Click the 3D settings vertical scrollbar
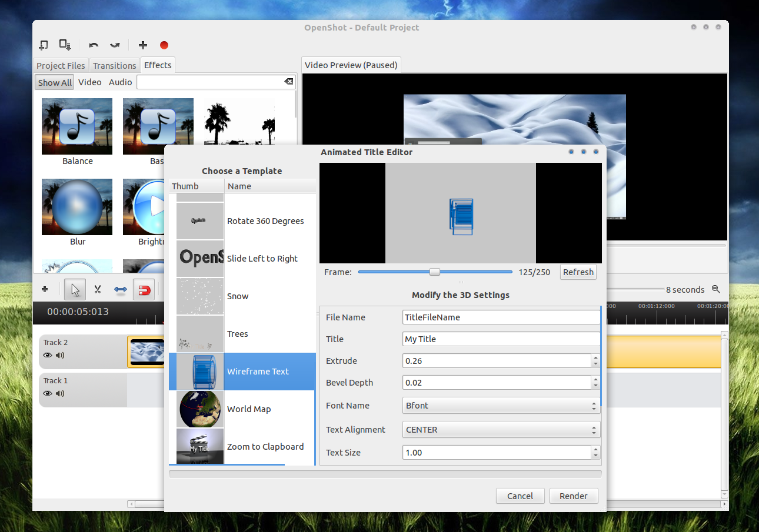 pos(601,357)
